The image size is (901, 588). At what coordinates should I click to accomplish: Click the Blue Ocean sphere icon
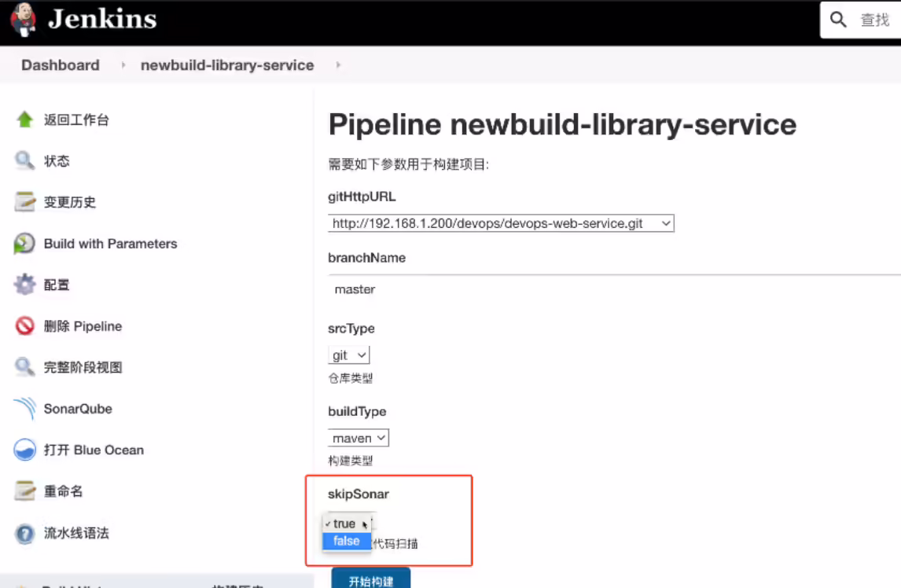point(24,450)
